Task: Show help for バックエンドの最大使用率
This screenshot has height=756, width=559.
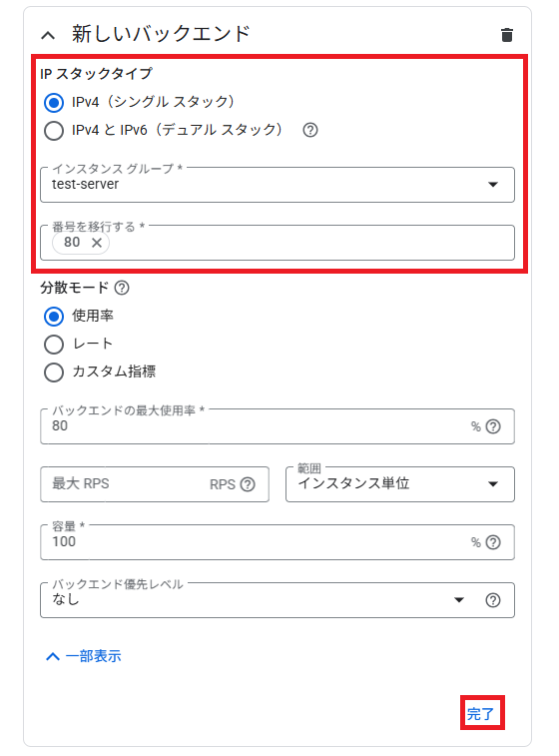Action: point(493,426)
